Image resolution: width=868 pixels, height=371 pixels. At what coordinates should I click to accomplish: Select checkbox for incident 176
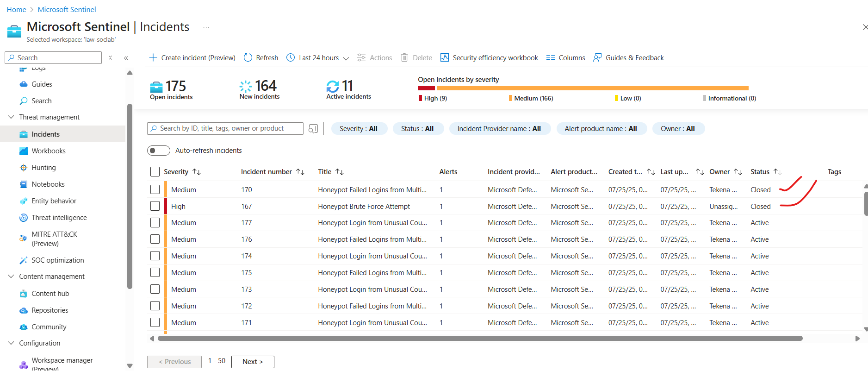tap(155, 239)
